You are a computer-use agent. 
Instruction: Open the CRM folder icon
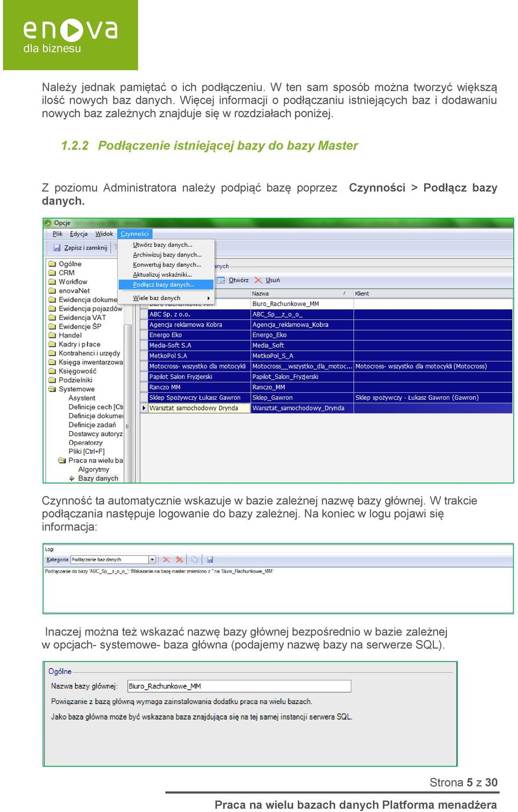pos(52,273)
